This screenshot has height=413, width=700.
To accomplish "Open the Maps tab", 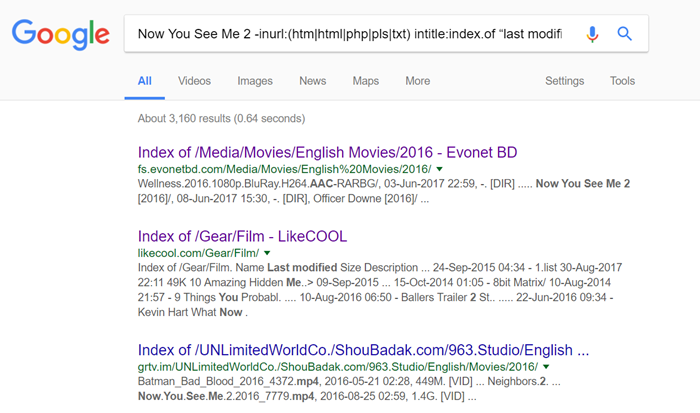I will point(366,81).
